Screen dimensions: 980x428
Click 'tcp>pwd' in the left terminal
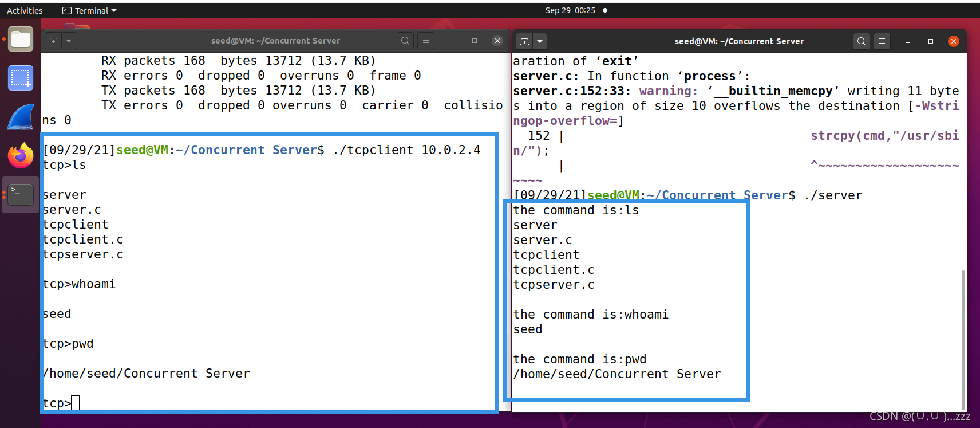[x=68, y=344]
